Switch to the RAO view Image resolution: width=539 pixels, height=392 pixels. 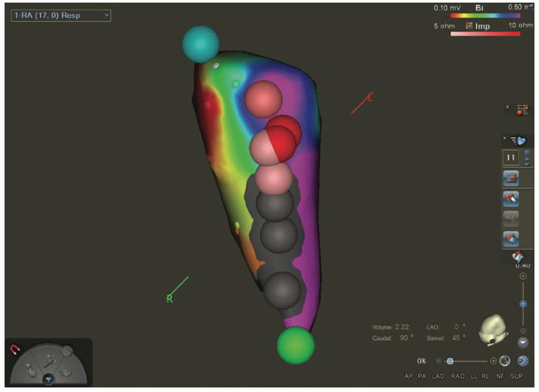tap(458, 376)
